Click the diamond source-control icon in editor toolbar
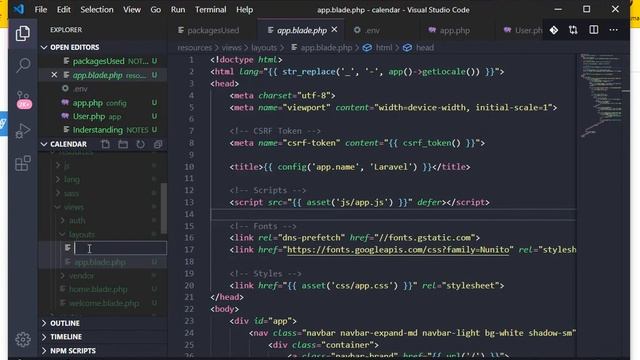The width and height of the screenshot is (640, 360). pyautogui.click(x=554, y=30)
